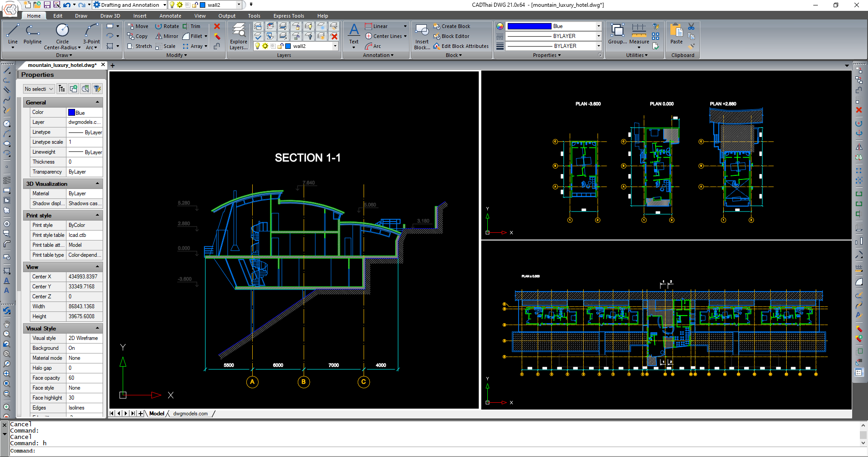Collapse the General properties section
The width and height of the screenshot is (868, 457).
(x=97, y=103)
